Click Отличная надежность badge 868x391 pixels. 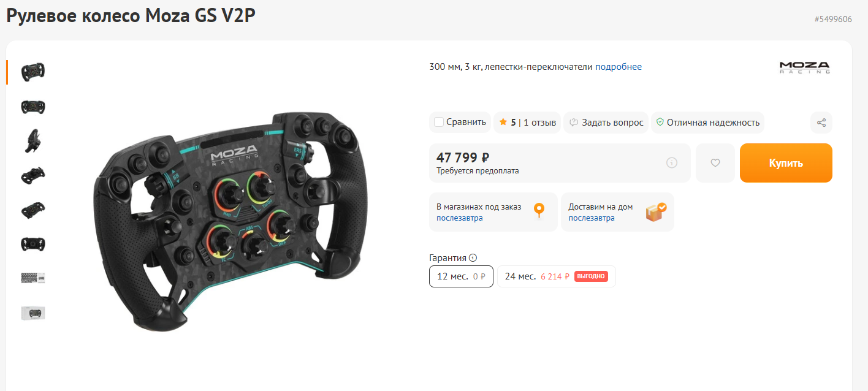tap(707, 122)
